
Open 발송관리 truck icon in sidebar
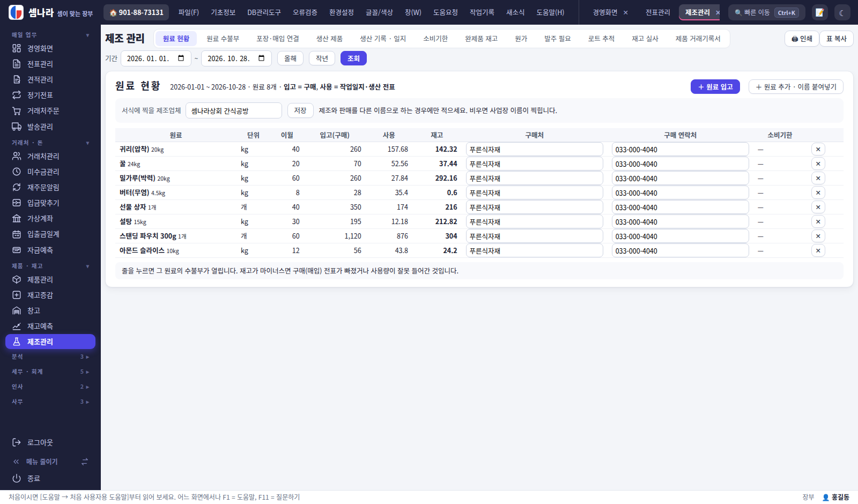point(17,127)
